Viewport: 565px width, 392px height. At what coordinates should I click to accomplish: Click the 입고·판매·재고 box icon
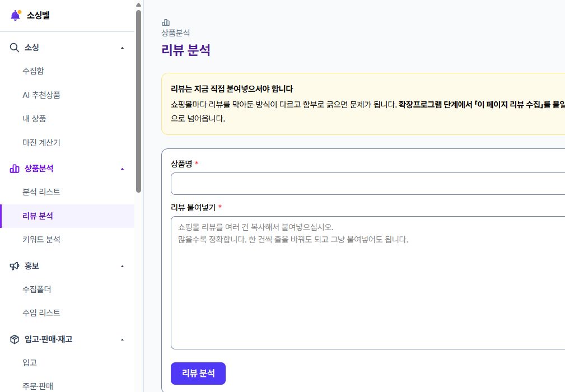click(15, 339)
